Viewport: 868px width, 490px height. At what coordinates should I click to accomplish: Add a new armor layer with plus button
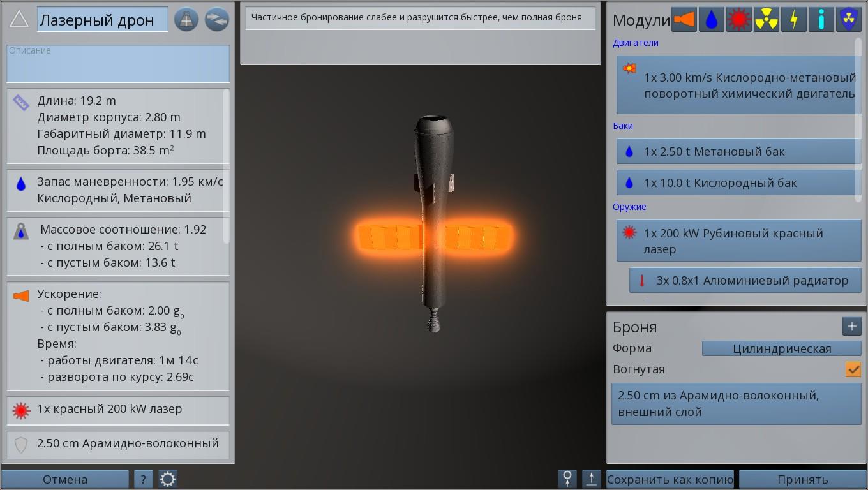tap(851, 327)
